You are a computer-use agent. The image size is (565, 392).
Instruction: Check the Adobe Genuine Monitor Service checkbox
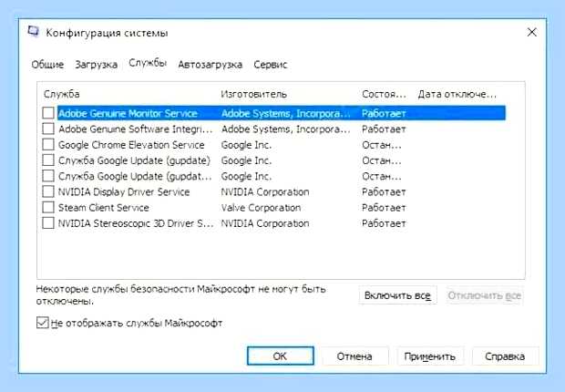48,113
